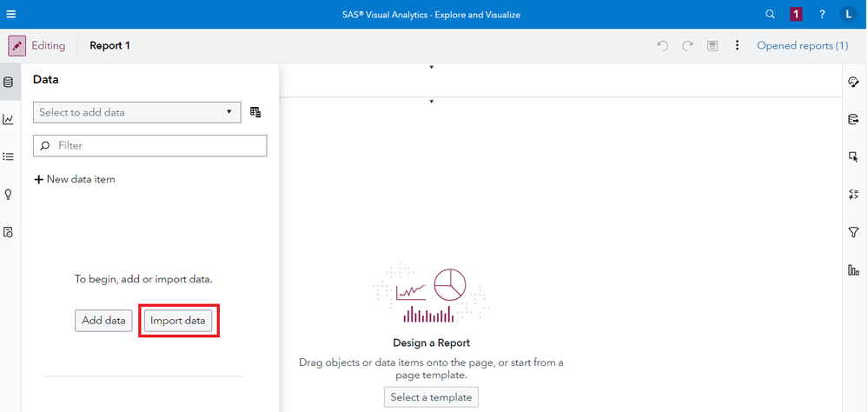Open the Filters funnel pane icon
The image size is (868, 412).
click(x=853, y=233)
